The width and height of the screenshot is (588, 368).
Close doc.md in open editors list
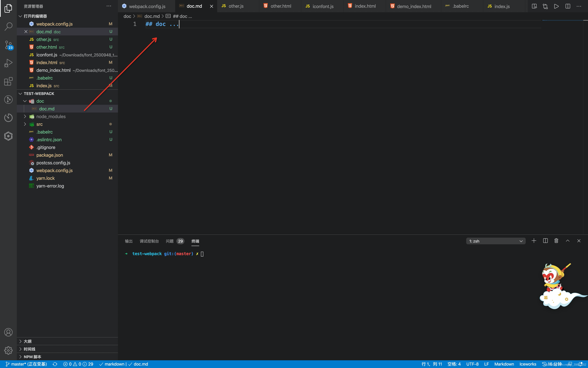pos(26,32)
